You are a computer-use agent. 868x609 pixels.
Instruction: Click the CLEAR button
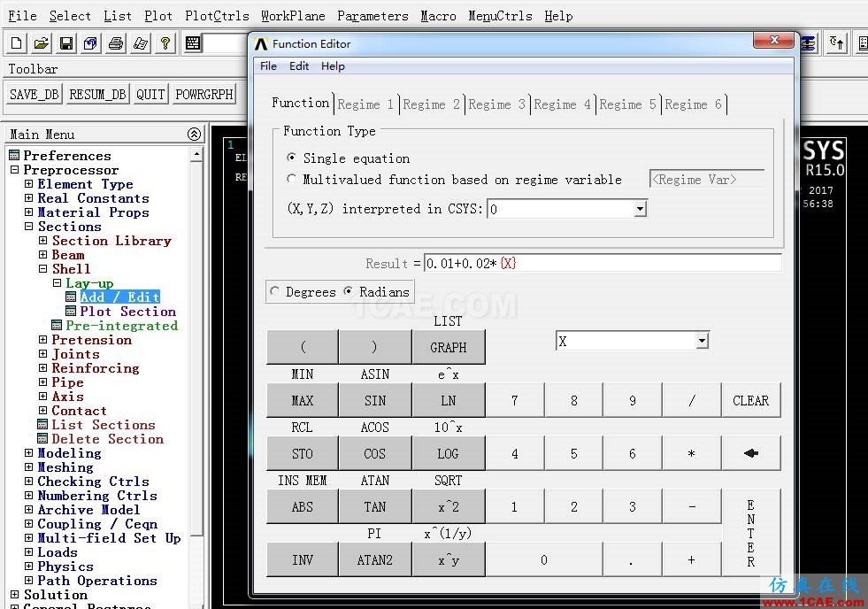click(x=750, y=400)
